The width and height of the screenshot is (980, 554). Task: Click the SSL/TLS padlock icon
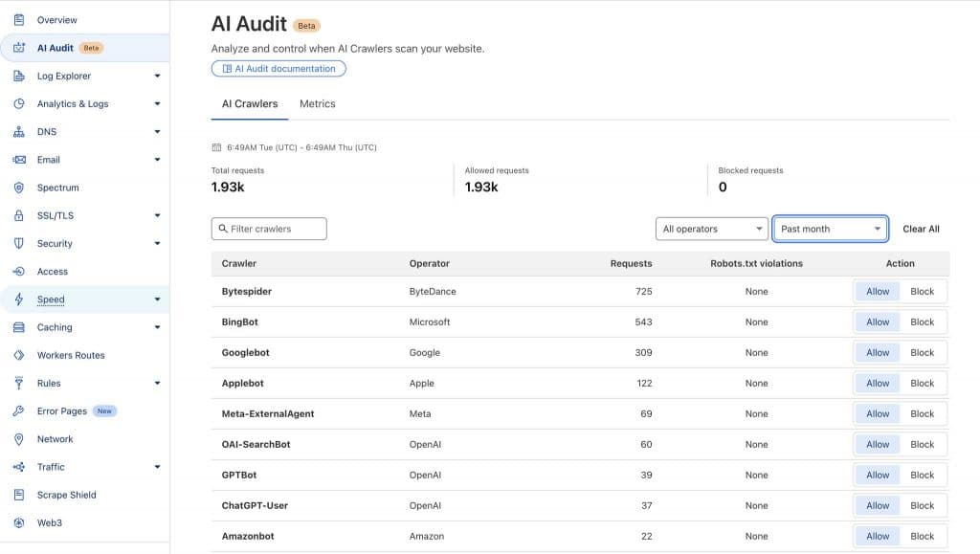[18, 215]
